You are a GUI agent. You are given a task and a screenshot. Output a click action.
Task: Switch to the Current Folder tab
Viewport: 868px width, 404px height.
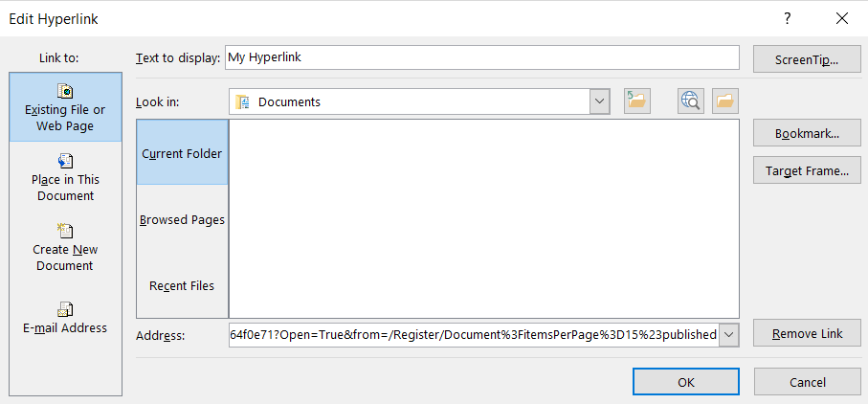pyautogui.click(x=182, y=153)
